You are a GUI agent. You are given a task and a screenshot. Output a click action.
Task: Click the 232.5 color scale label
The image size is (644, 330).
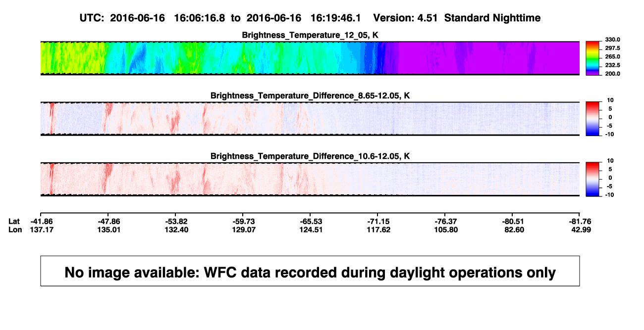tap(613, 65)
